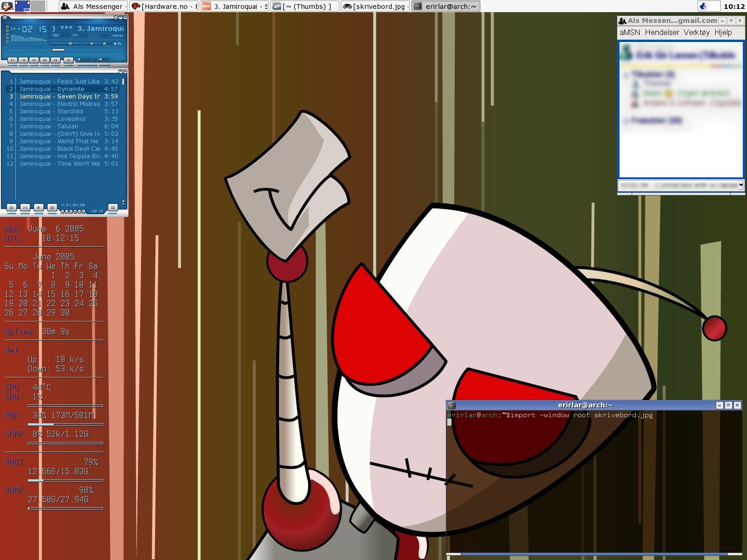The image size is (747, 560).
Task: Click the eject/open file button in player
Action: pos(69,60)
